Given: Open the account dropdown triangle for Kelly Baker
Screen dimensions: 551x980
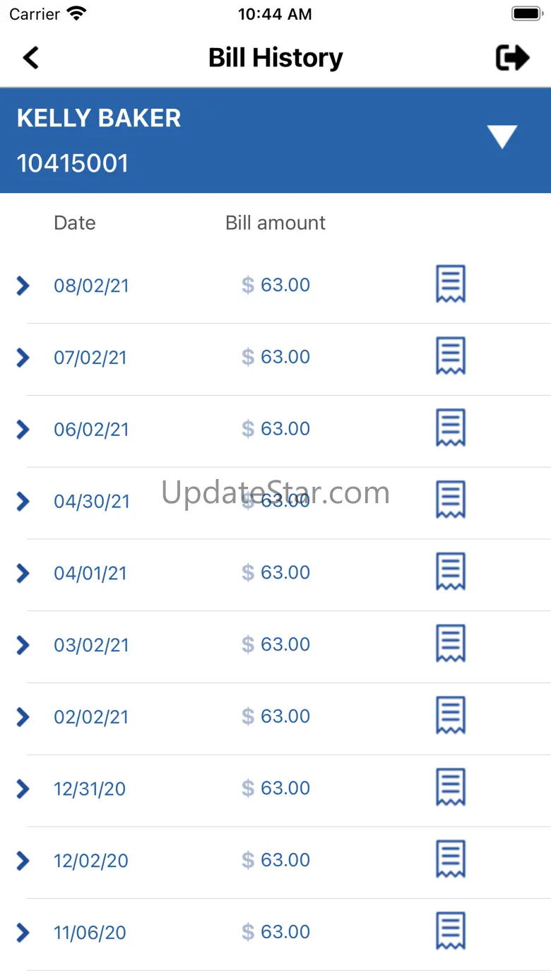Looking at the screenshot, I should [x=502, y=136].
